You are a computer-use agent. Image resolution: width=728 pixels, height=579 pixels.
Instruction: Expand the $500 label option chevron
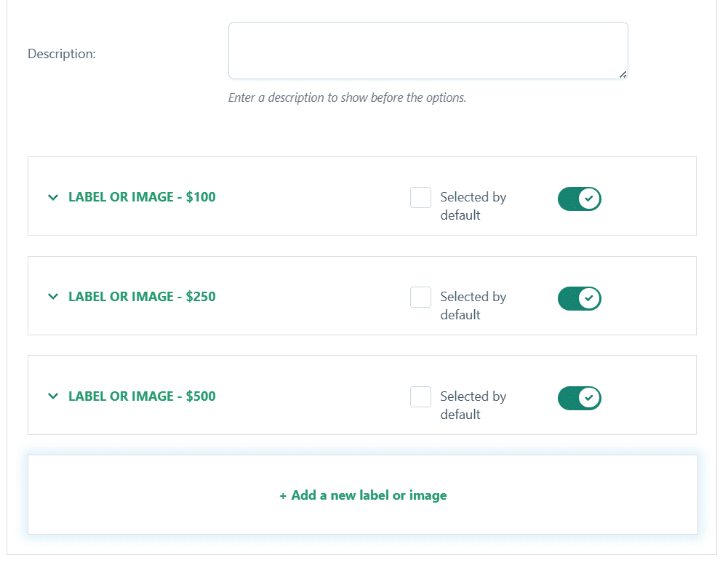[x=53, y=396]
